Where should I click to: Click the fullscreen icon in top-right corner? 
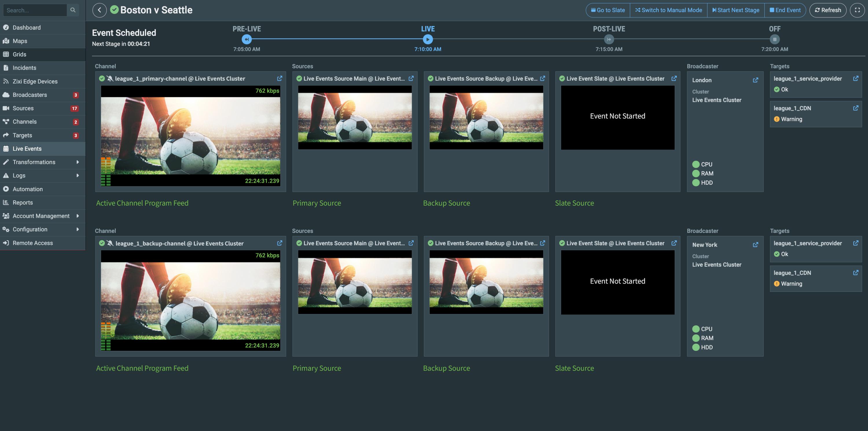coord(857,10)
